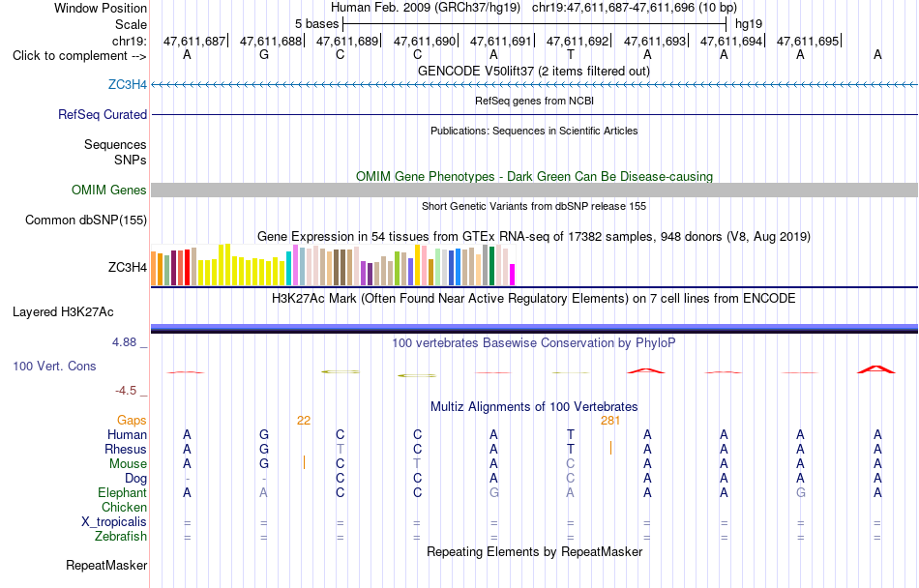This screenshot has width=919, height=588.
Task: Click the ZC3H4 GENCODE track label
Action: (127, 85)
